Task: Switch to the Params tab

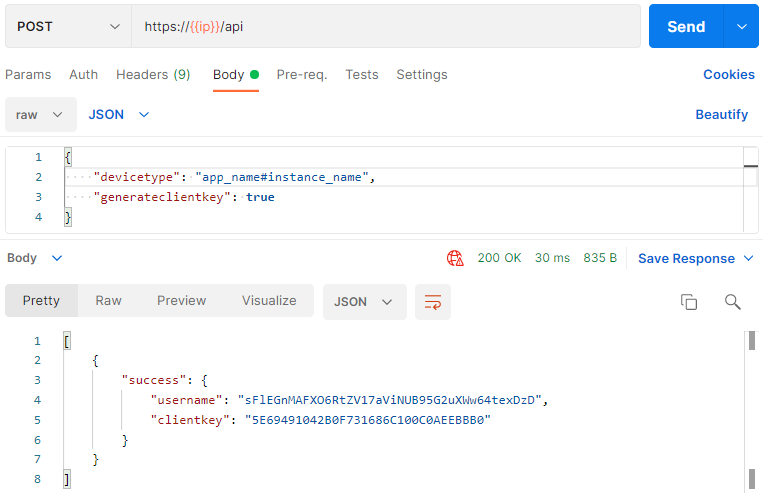Action: click(x=28, y=75)
